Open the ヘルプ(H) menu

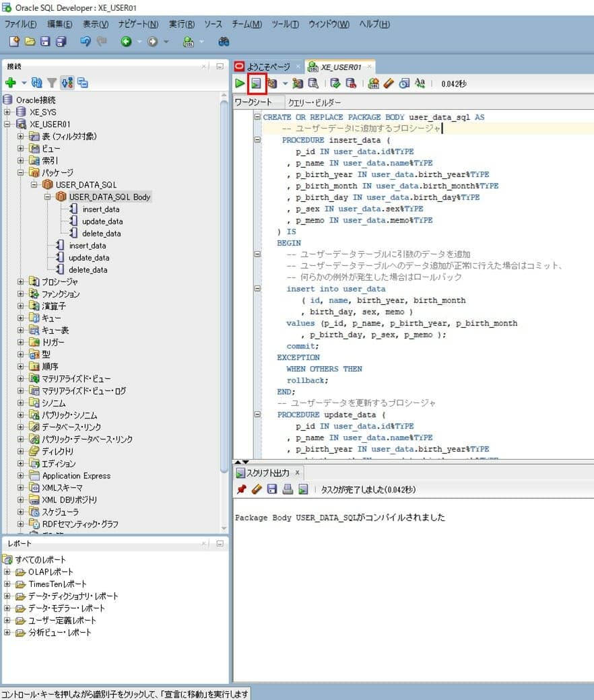click(x=374, y=24)
